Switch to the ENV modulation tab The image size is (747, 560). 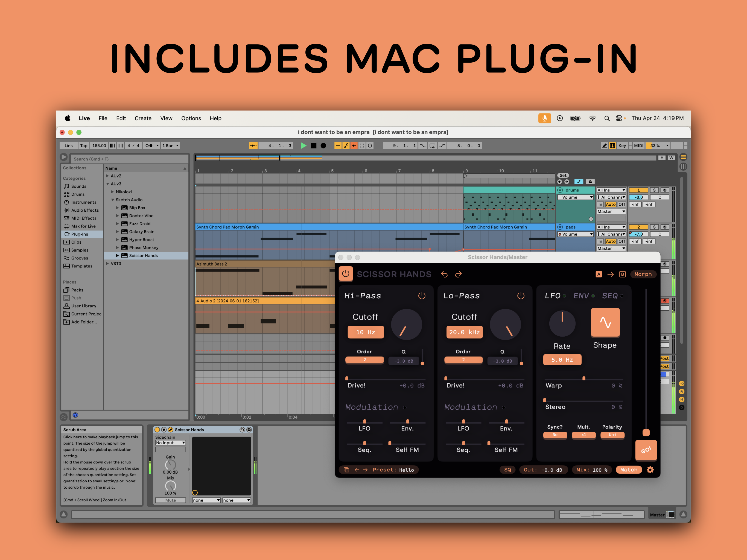coord(581,296)
